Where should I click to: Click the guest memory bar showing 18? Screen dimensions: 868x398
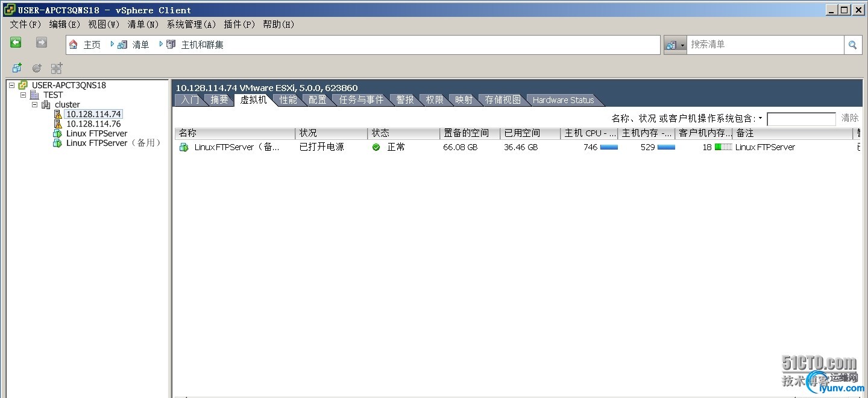click(723, 147)
